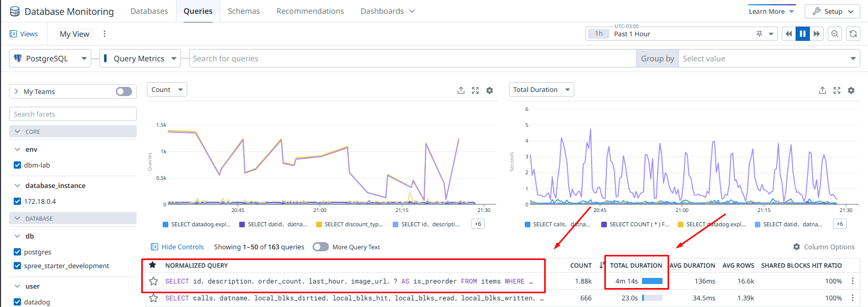Open Total Duration graph settings gear
The height and width of the screenshot is (307, 868).
[x=851, y=90]
